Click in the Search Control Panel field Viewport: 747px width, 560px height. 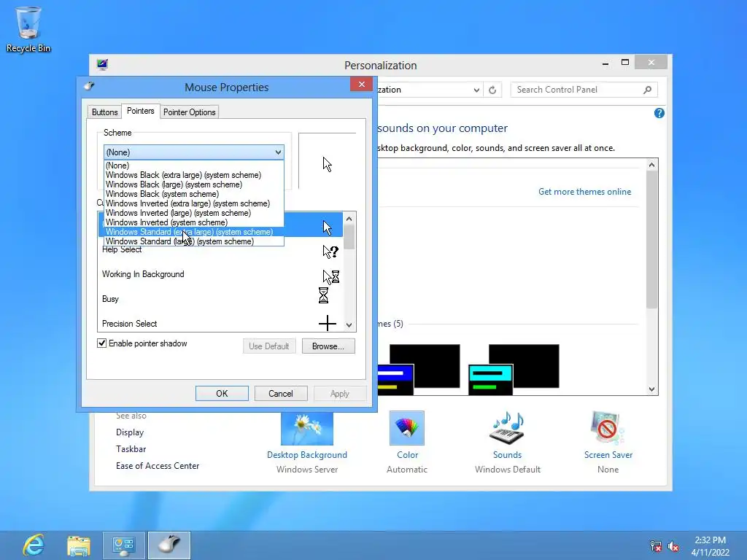click(576, 90)
